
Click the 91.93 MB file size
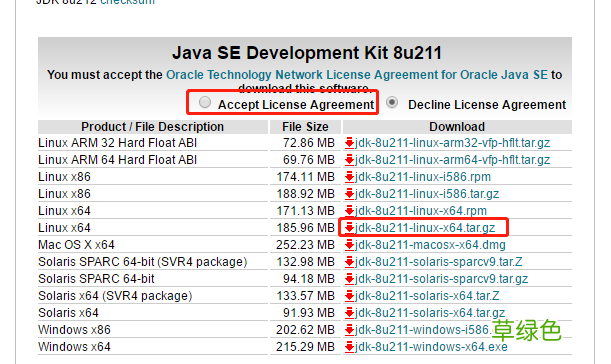[x=309, y=313]
